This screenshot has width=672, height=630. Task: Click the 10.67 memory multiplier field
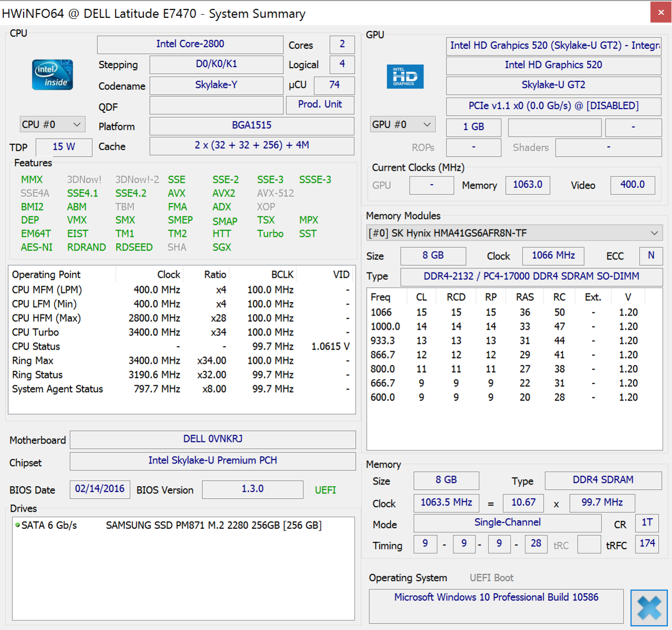click(x=523, y=503)
